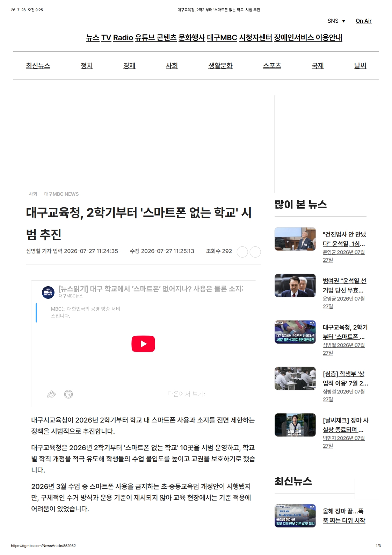Switch to 생활문화 category tab

[220, 66]
